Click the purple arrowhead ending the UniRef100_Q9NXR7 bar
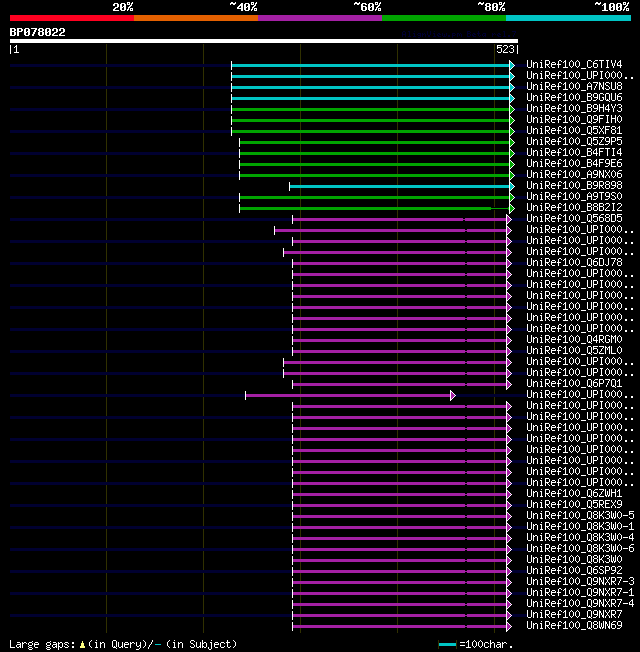640x652 pixels. [509, 615]
